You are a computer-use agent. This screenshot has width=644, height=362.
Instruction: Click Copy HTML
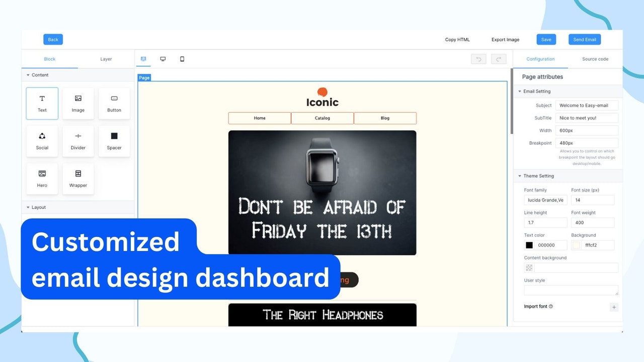point(457,39)
